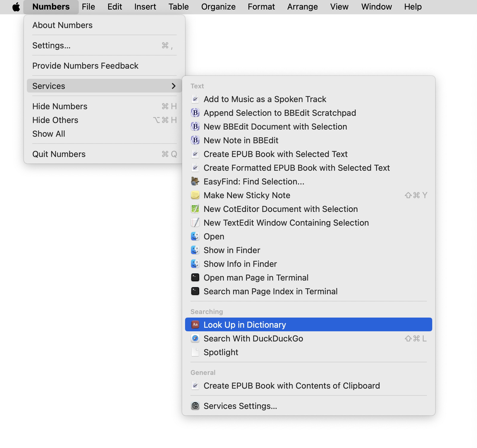Click the Finder icon next to Open
The width and height of the screenshot is (477, 448).
point(195,236)
